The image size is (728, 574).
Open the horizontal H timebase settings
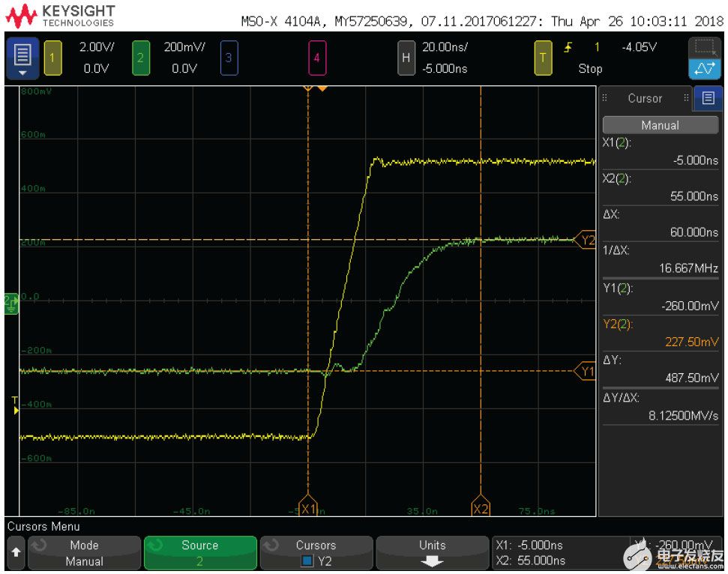[406, 58]
